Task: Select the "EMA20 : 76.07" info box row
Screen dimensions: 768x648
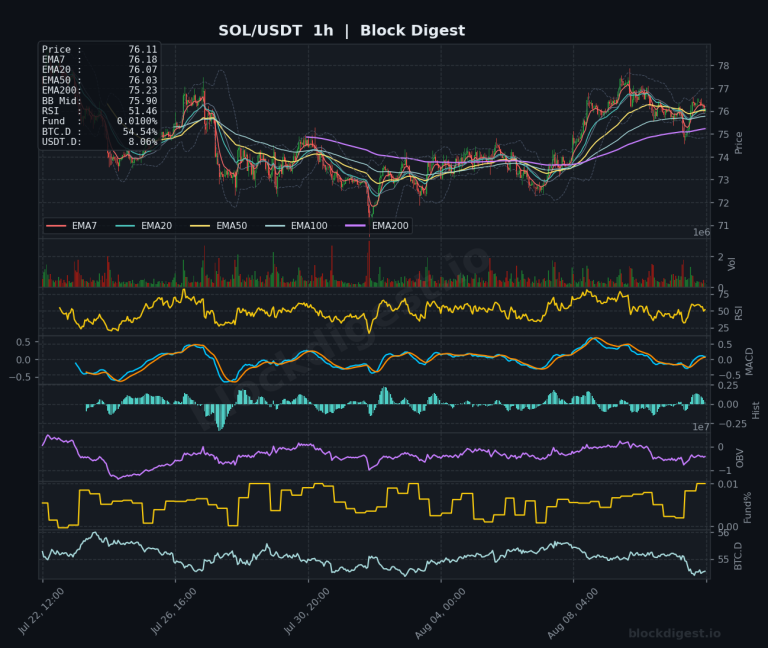Action: tap(99, 70)
